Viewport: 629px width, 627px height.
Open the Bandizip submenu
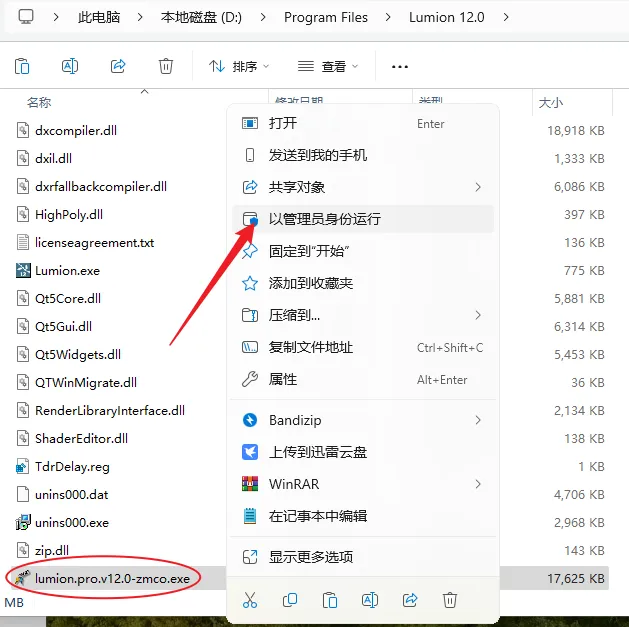(363, 420)
